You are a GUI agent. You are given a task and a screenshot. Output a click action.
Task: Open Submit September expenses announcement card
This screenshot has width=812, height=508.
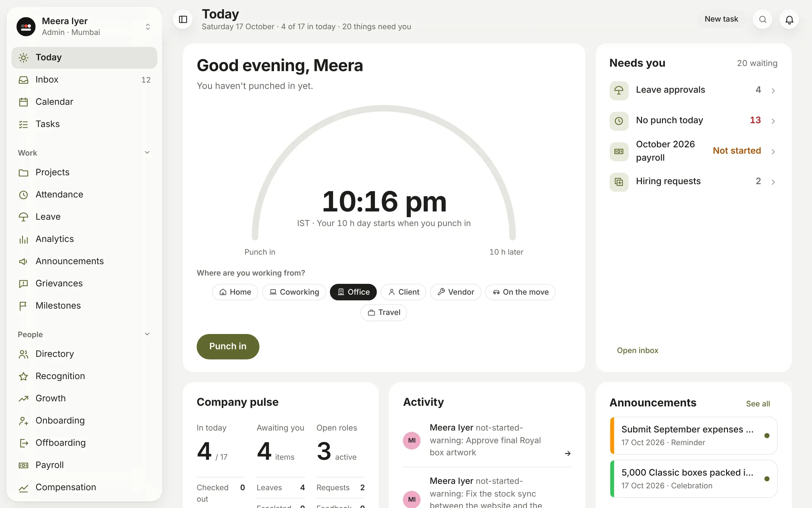(x=694, y=435)
